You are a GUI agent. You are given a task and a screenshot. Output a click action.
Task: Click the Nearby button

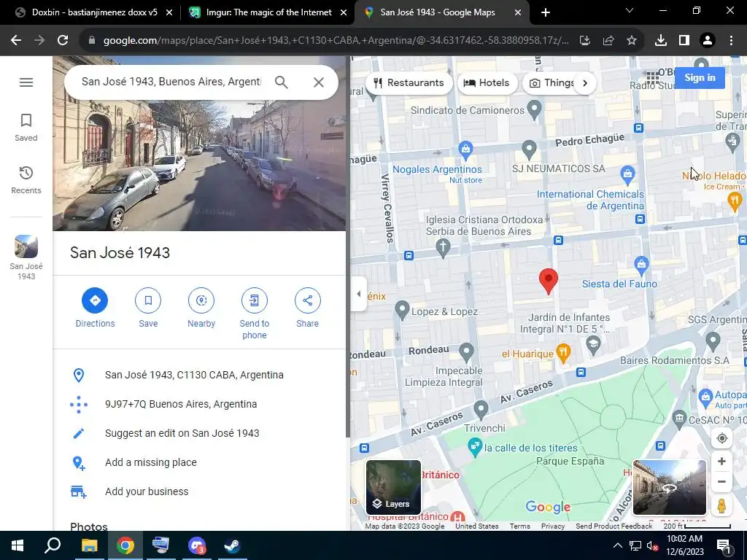pos(201,308)
